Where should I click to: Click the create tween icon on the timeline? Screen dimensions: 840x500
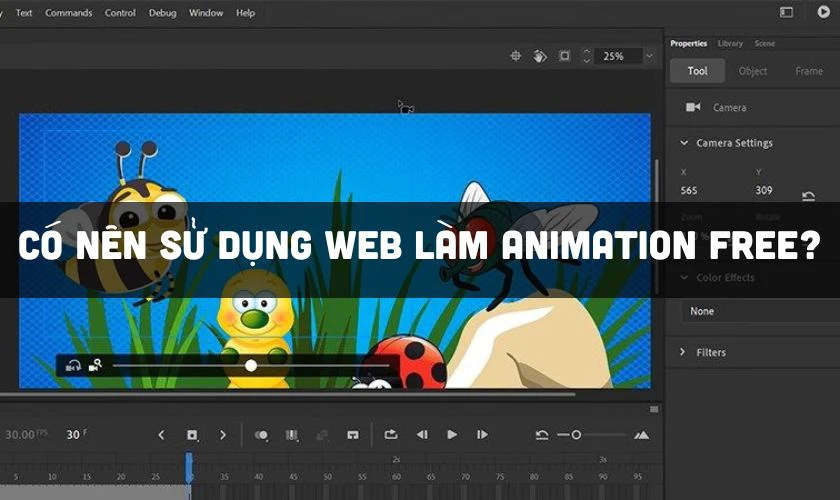[x=322, y=435]
